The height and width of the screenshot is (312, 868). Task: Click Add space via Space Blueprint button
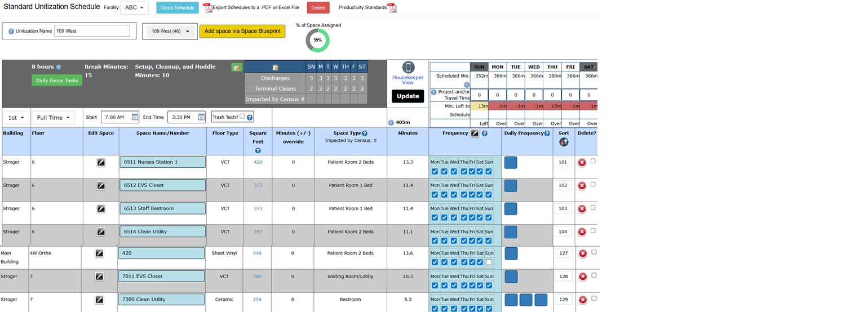(x=242, y=31)
